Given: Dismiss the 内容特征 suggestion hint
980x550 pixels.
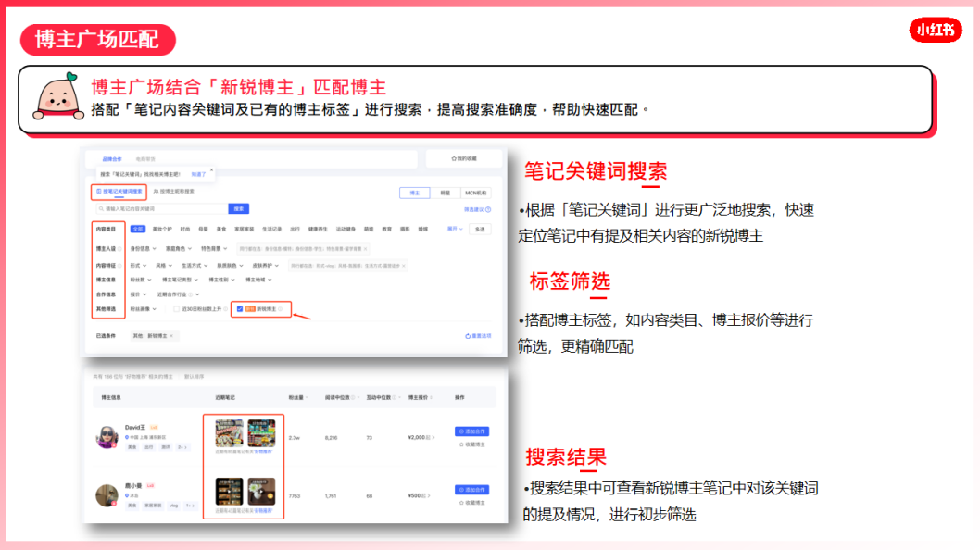Looking at the screenshot, I should pos(404,266).
